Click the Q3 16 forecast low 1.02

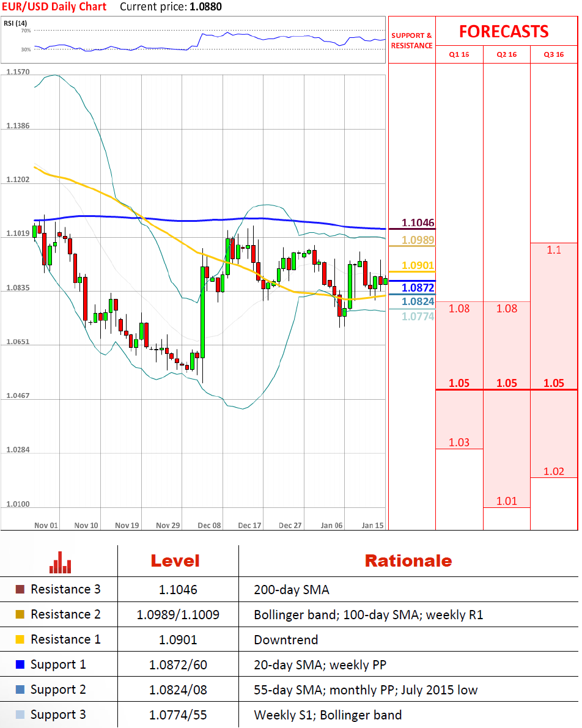pos(554,472)
